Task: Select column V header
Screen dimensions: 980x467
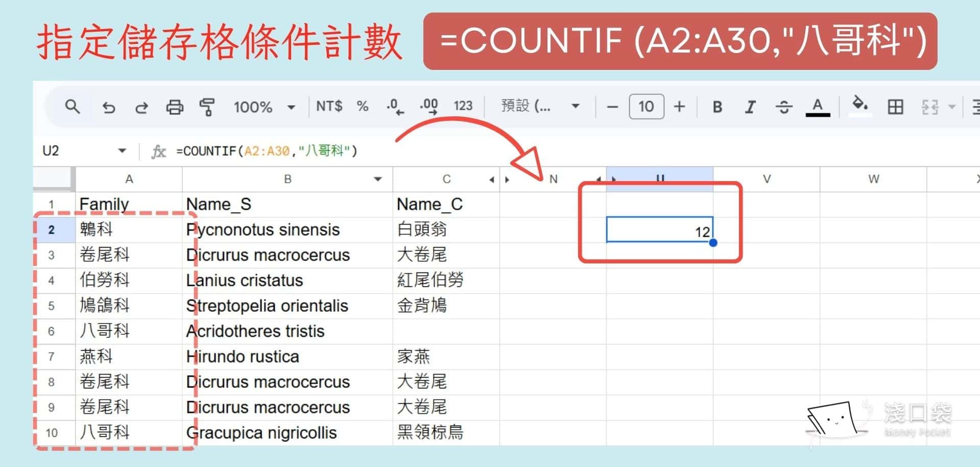Action: (x=767, y=179)
